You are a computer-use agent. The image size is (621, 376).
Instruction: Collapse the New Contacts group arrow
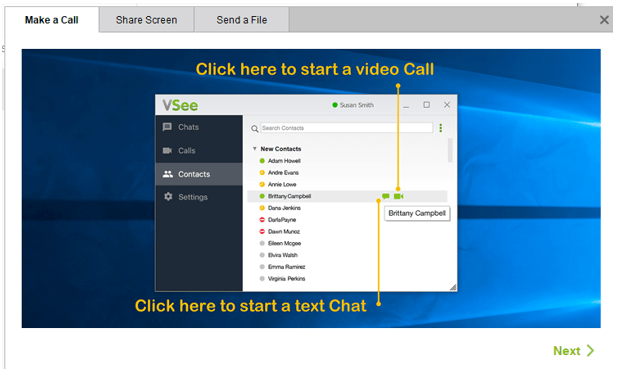pyautogui.click(x=254, y=149)
